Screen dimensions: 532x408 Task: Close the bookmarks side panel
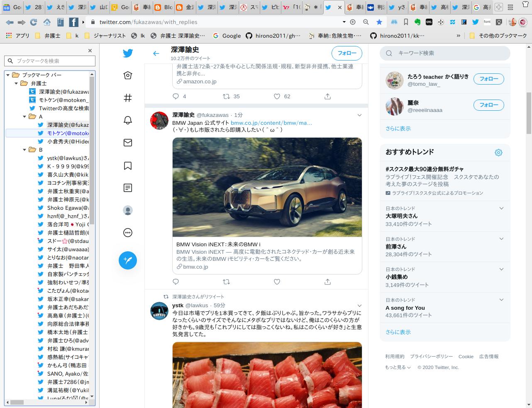pos(90,51)
